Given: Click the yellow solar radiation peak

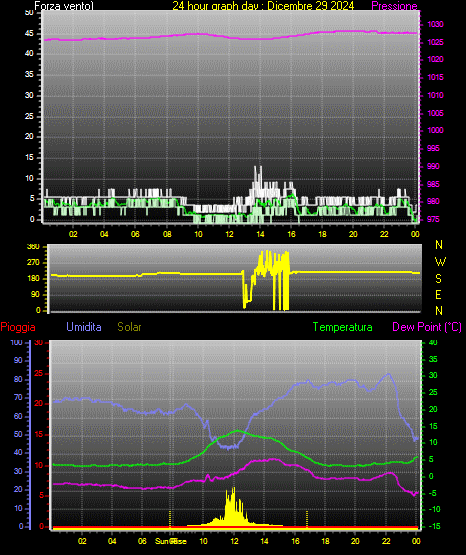Looking at the screenshot, I should pyautogui.click(x=234, y=490).
